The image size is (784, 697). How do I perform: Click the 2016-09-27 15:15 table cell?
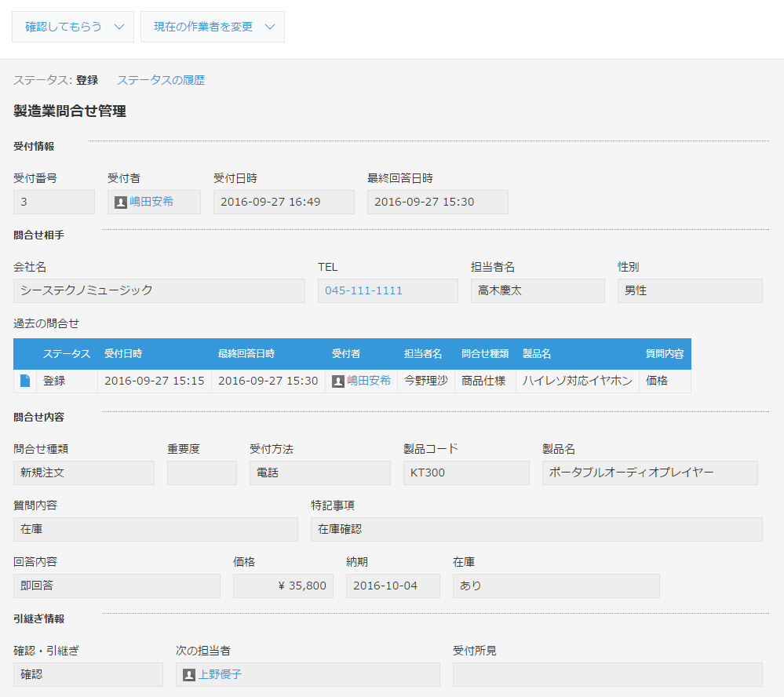click(155, 381)
